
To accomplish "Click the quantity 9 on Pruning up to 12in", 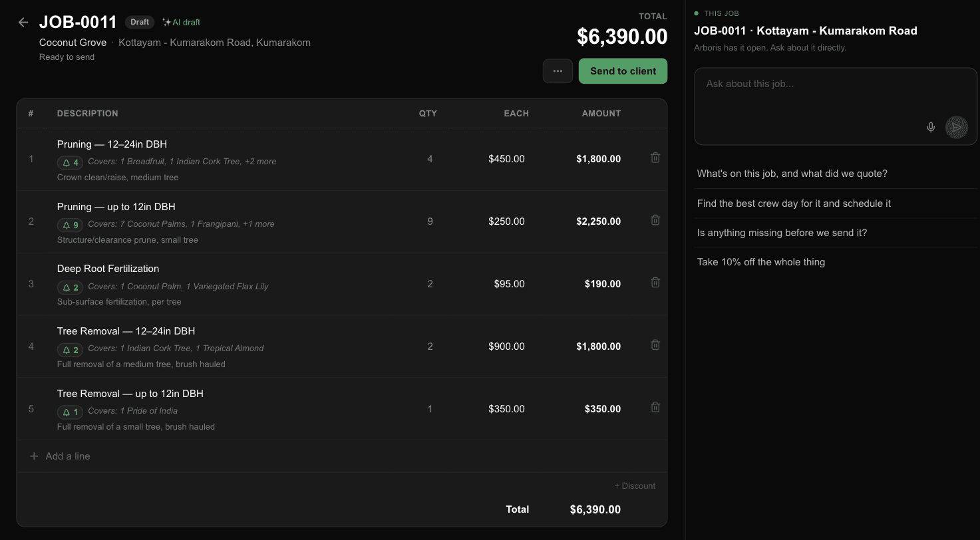I will (x=430, y=221).
